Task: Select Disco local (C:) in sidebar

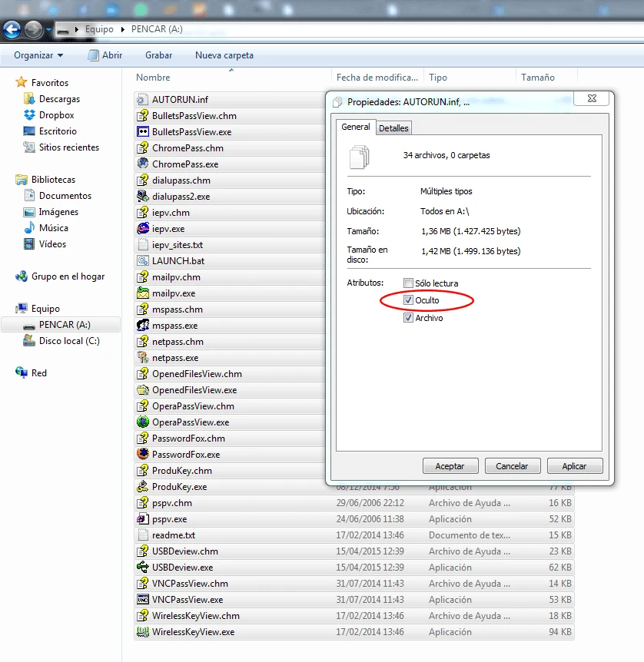Action: [x=61, y=341]
